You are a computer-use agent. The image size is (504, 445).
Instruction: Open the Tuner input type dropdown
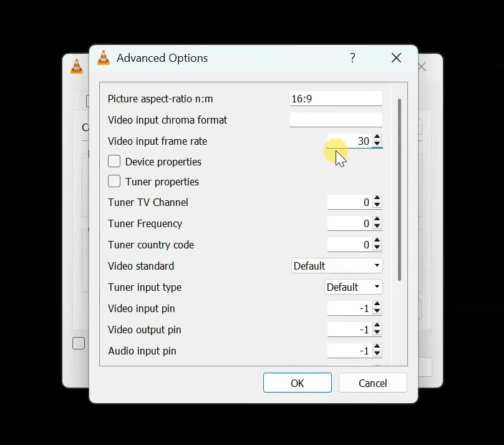[x=353, y=287]
